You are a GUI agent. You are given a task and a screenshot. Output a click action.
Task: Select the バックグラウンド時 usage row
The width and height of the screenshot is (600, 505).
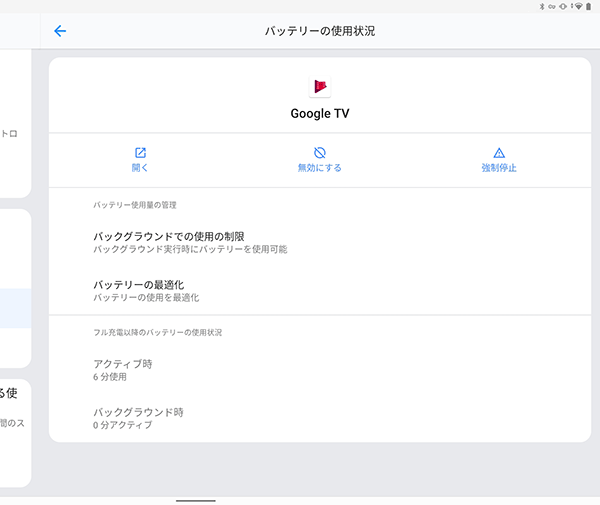point(320,418)
